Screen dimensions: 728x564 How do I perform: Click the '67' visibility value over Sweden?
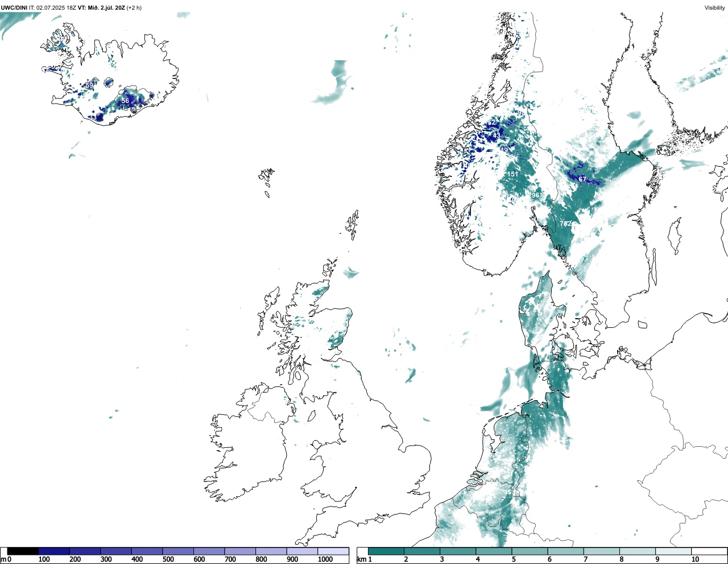[x=582, y=179]
